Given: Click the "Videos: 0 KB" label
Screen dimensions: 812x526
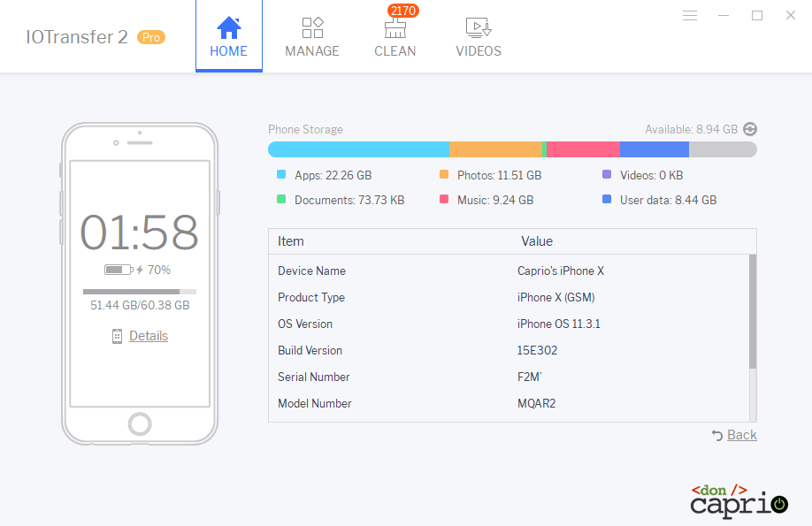Looking at the screenshot, I should tap(652, 176).
